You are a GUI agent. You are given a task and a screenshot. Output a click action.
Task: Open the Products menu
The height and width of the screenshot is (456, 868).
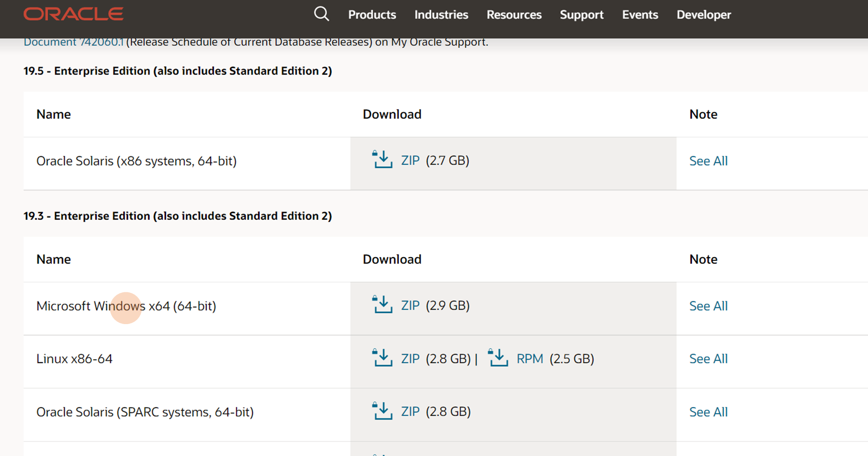point(372,15)
